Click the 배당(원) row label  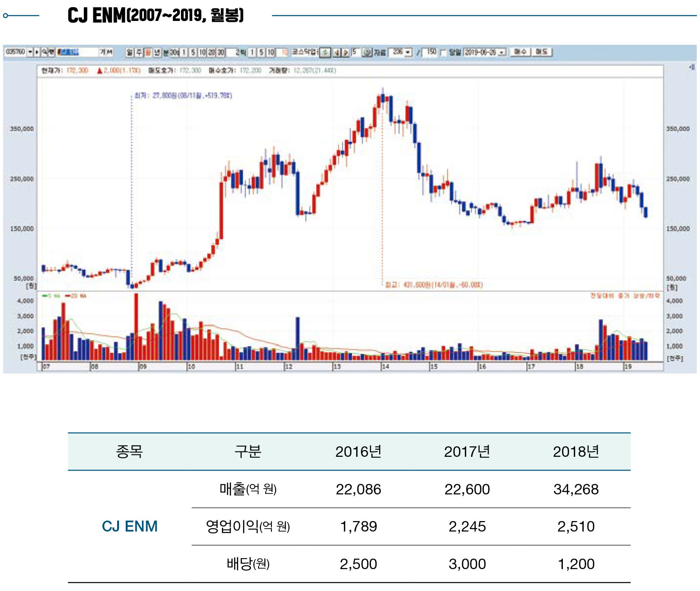click(x=248, y=564)
